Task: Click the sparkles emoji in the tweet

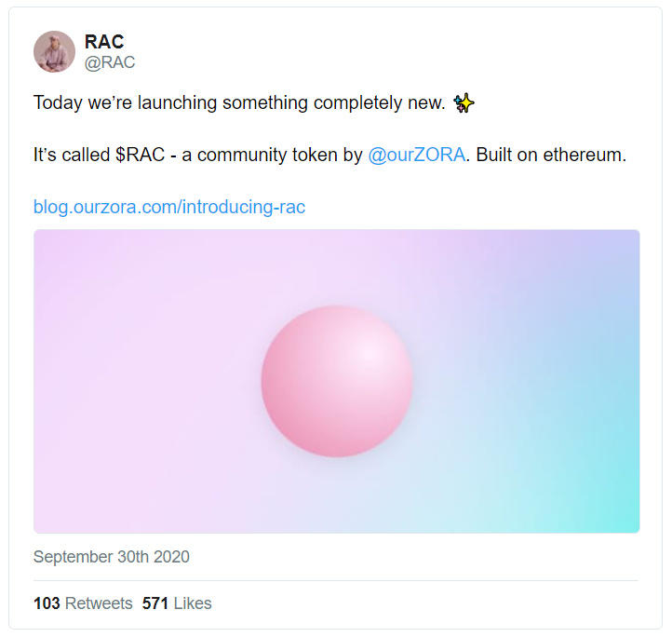Action: click(464, 102)
